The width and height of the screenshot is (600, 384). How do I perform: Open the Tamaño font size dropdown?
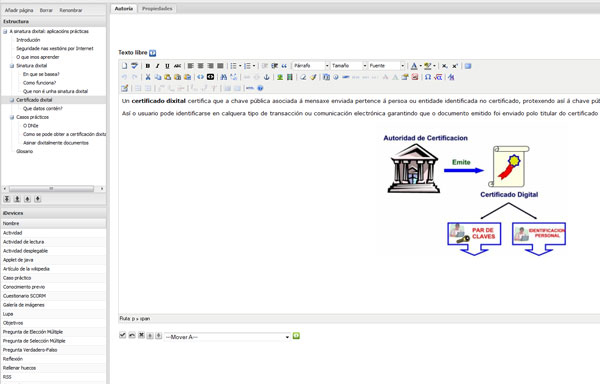[x=349, y=66]
